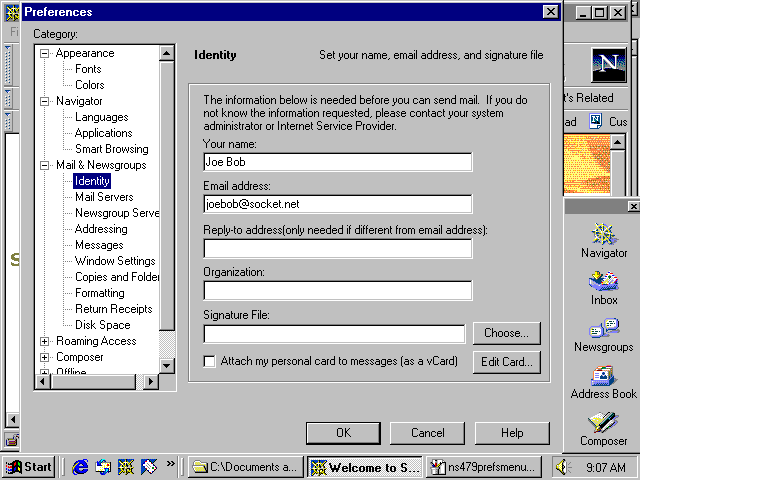770x480 pixels.
Task: Click category tree scroll up arrow
Action: [x=166, y=53]
